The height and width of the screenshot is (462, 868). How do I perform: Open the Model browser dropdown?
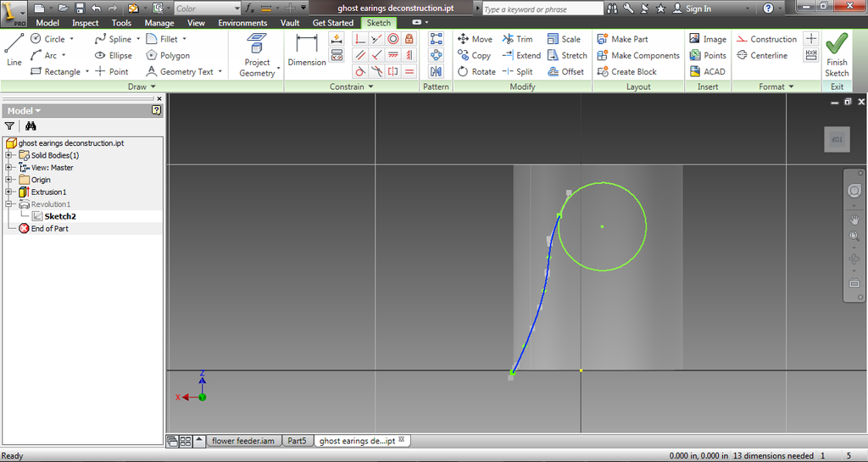(24, 111)
